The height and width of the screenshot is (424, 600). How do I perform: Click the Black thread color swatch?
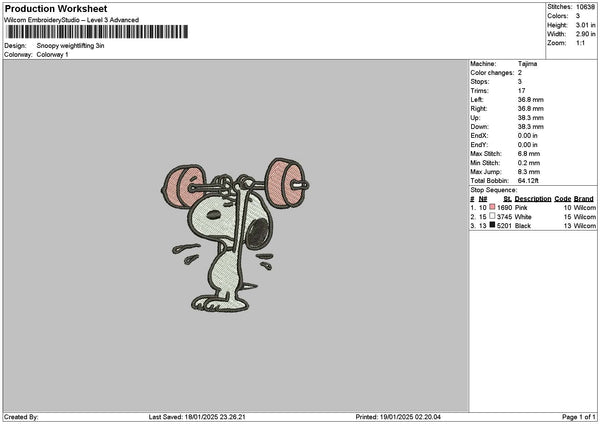point(492,225)
